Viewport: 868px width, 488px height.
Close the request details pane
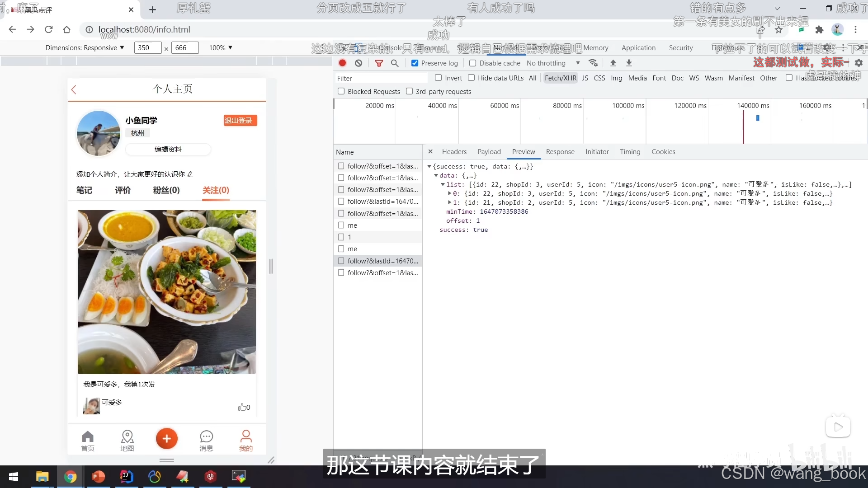tap(430, 151)
